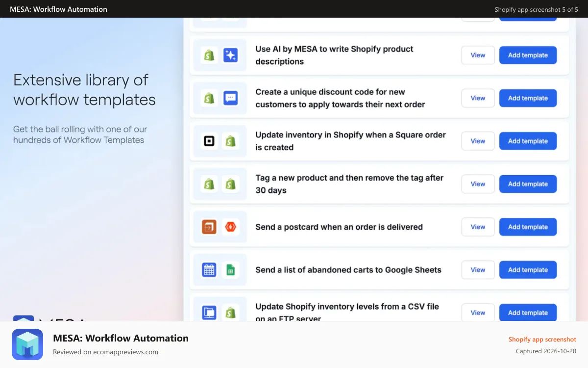View the CSV file FTP inventory template

478,313
